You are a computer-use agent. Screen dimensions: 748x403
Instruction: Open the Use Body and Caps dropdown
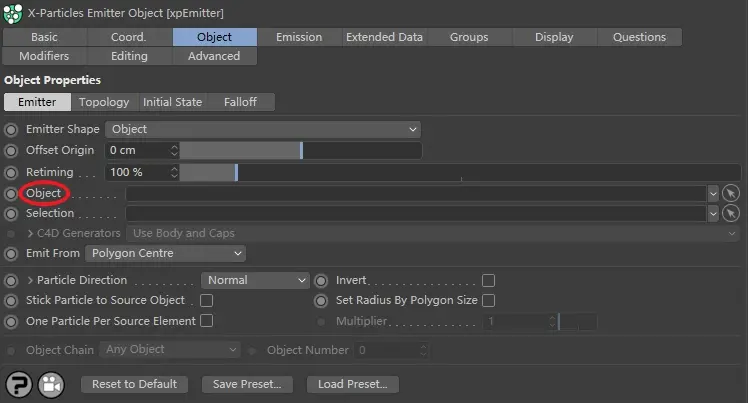tap(433, 233)
